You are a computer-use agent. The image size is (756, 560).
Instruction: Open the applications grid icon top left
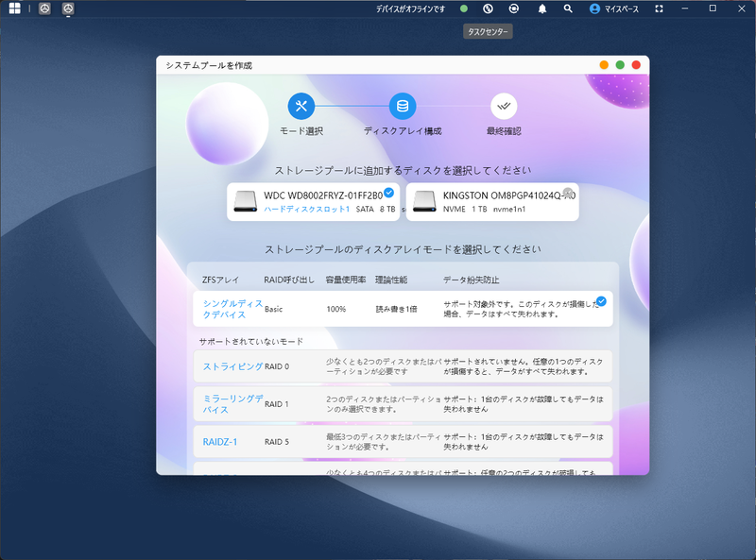(x=15, y=8)
